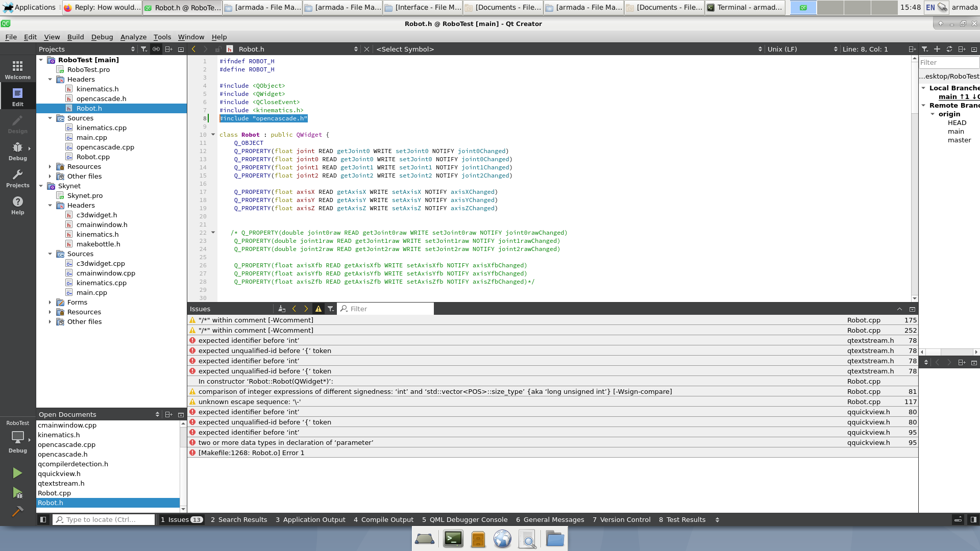
Task: Collapse Remote Branches in Git panel
Action: coord(923,105)
